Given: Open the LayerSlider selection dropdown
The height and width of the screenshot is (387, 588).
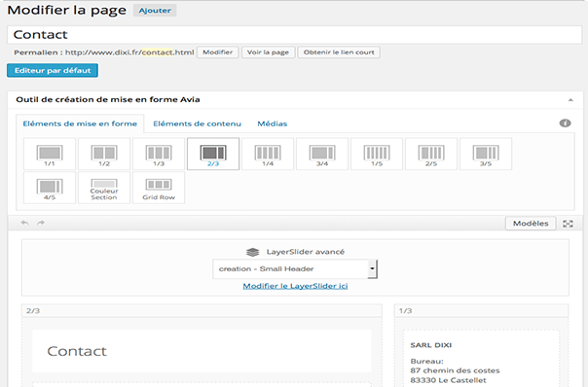Looking at the screenshot, I should point(295,269).
